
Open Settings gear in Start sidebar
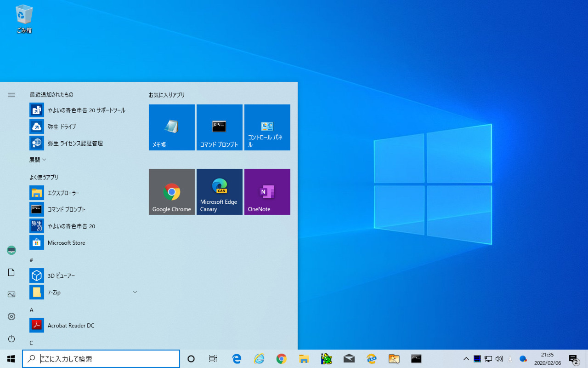(11, 316)
